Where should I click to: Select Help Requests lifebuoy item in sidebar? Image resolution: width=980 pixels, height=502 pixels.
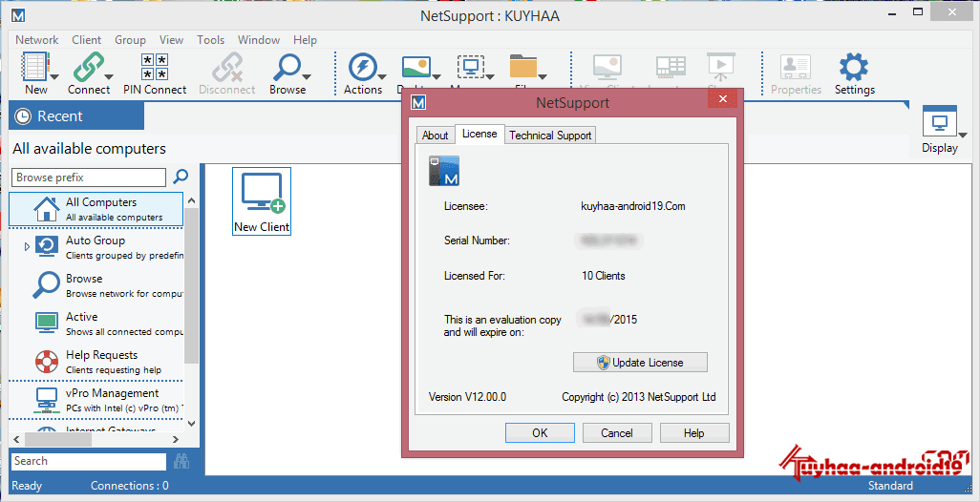coord(96,362)
